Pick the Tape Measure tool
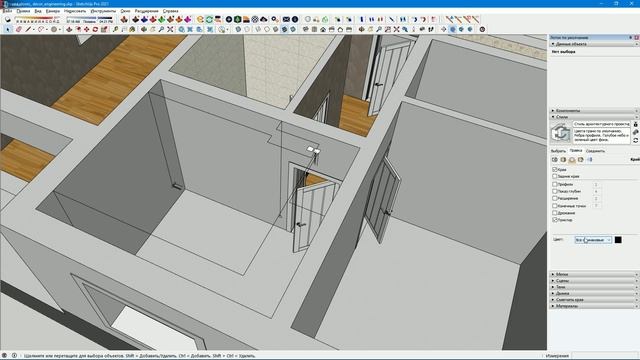This screenshot has width=640, height=360. pyautogui.click(x=116, y=29)
